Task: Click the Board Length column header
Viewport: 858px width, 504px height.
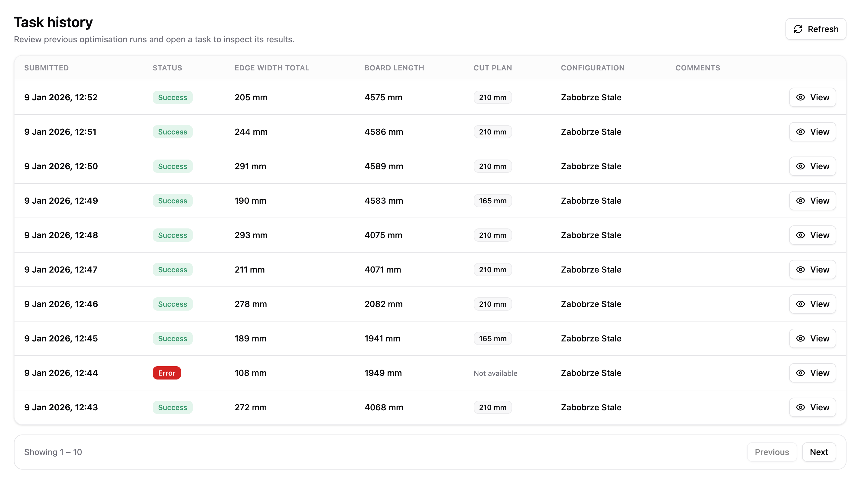Action: click(394, 68)
